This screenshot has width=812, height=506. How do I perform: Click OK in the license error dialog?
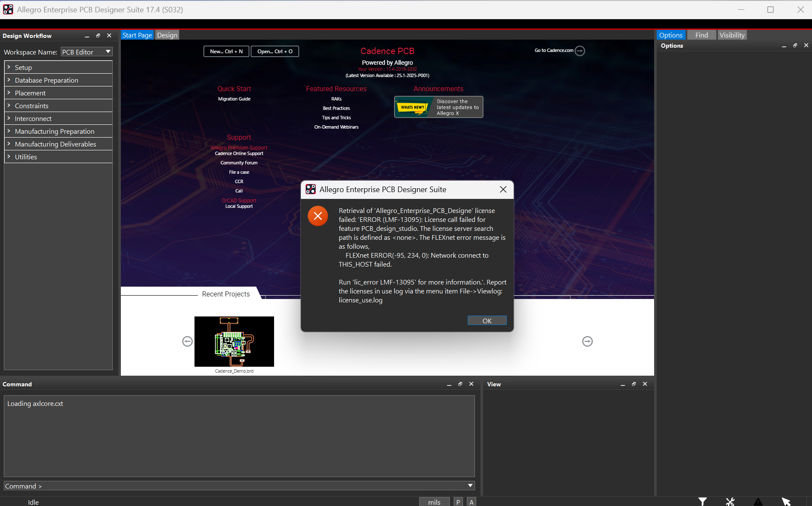tap(487, 321)
